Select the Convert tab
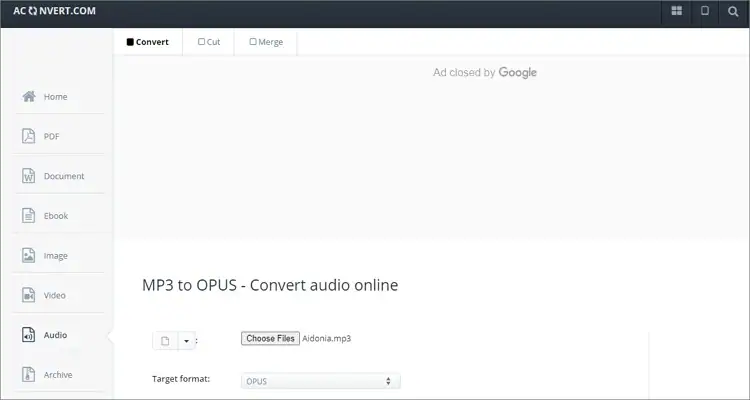This screenshot has height=400, width=750. point(148,42)
